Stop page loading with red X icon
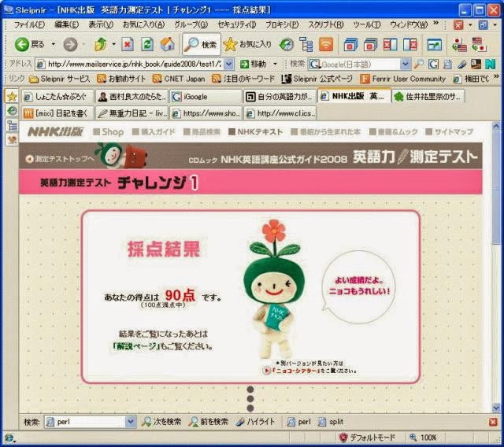This screenshot has height=447, width=504. pyautogui.click(x=128, y=44)
